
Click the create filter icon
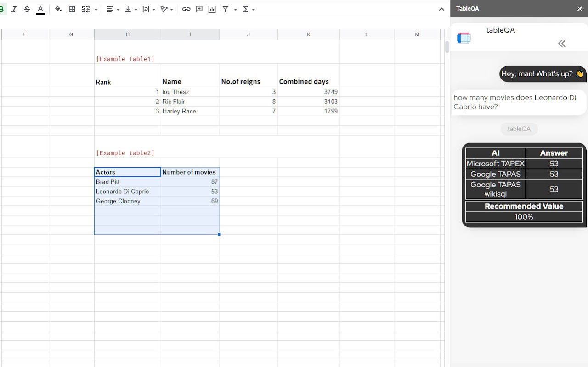(x=226, y=9)
